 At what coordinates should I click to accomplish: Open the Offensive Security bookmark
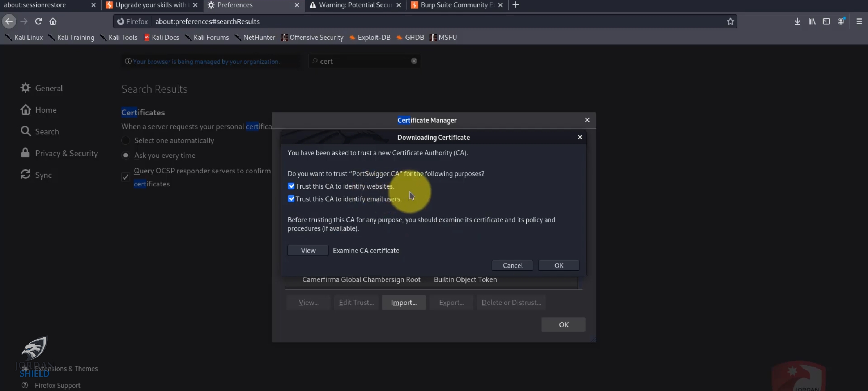click(x=312, y=37)
